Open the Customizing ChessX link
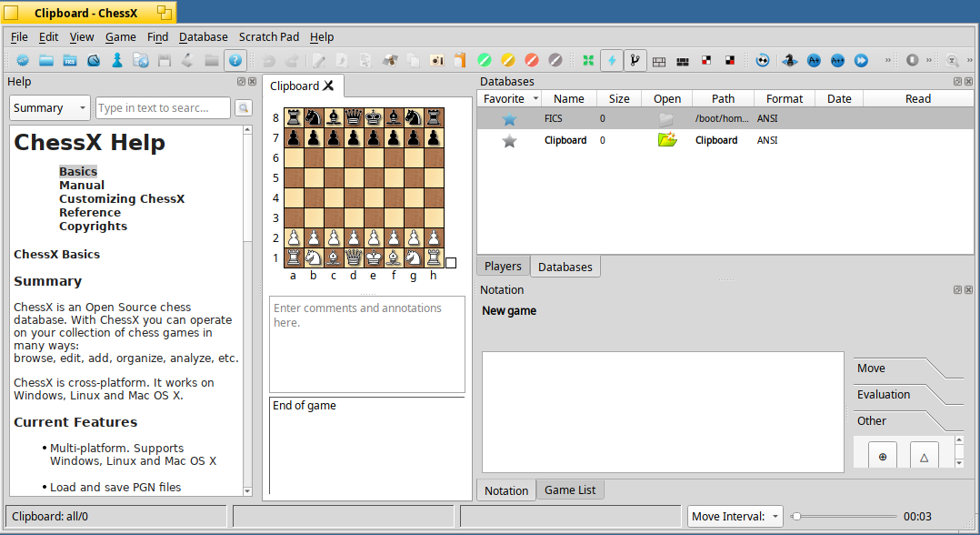Image resolution: width=980 pixels, height=535 pixels. click(122, 199)
